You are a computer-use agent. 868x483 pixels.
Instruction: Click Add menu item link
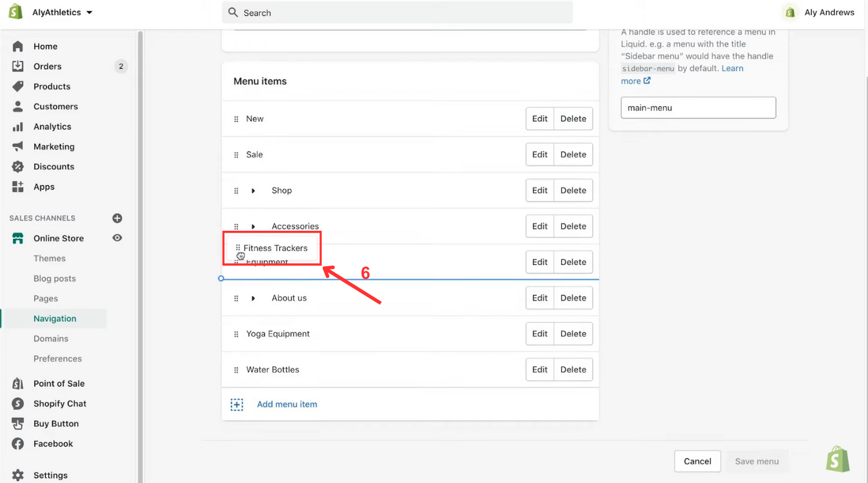287,404
